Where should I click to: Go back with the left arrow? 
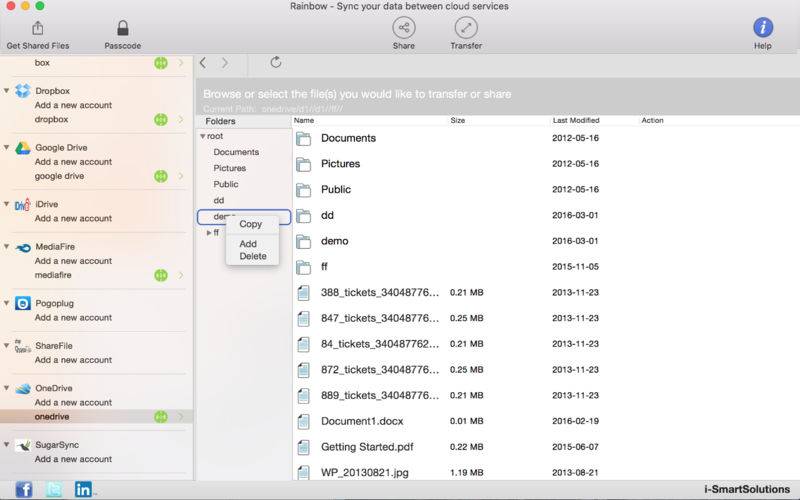(x=203, y=63)
